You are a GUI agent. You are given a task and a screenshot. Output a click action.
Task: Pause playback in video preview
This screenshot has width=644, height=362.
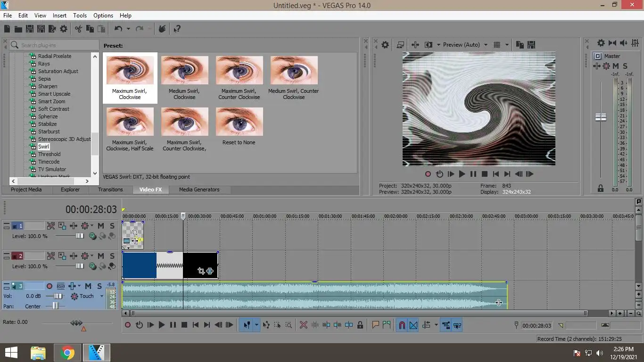coord(473,174)
